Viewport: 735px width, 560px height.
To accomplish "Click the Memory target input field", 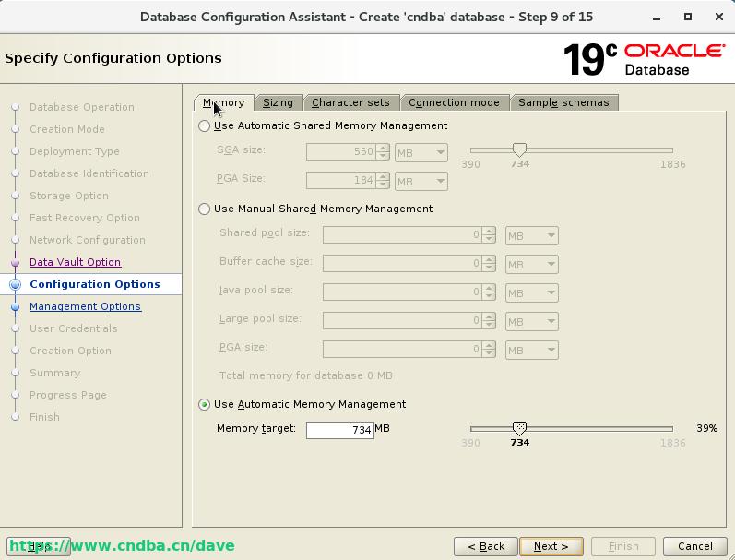I will tap(340, 430).
